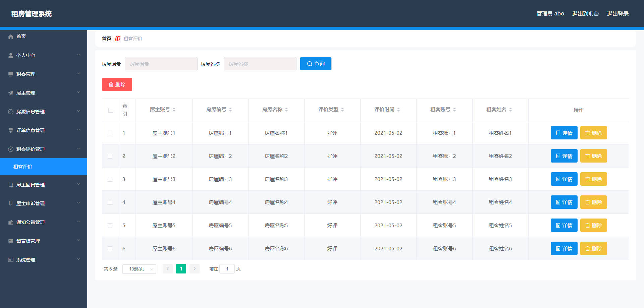Screen dimensions: 644x308
Task: Open 详情 for row 屋主账号1
Action: 564,133
